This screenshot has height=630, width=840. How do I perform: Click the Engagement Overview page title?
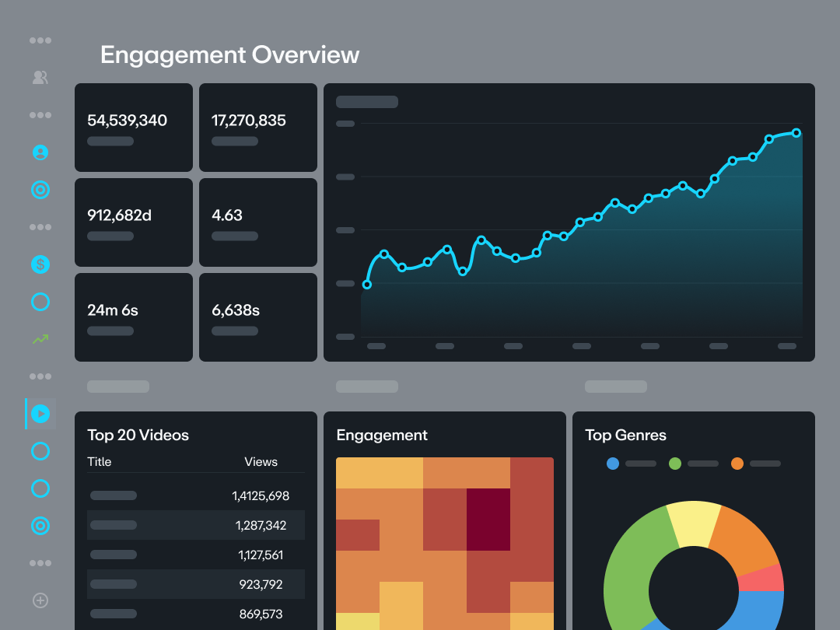pyautogui.click(x=229, y=55)
